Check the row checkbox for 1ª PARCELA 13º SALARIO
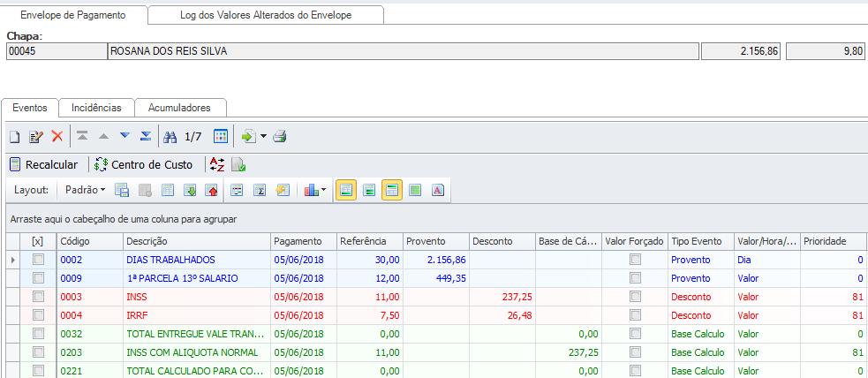This screenshot has height=378, width=868. [x=38, y=278]
